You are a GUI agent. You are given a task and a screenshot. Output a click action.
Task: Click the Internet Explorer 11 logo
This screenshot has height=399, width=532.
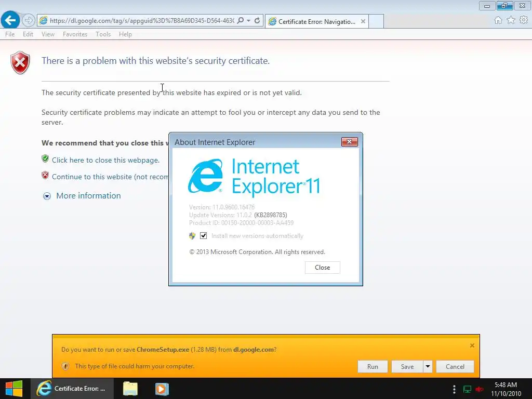254,177
